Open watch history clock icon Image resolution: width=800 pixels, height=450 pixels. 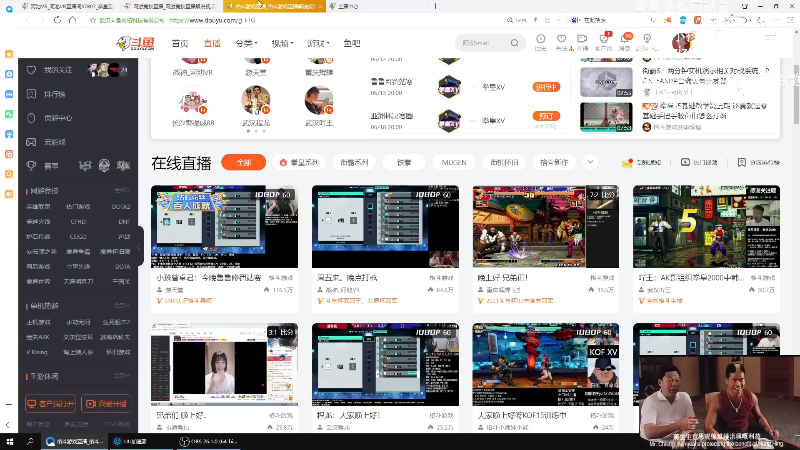coord(540,39)
